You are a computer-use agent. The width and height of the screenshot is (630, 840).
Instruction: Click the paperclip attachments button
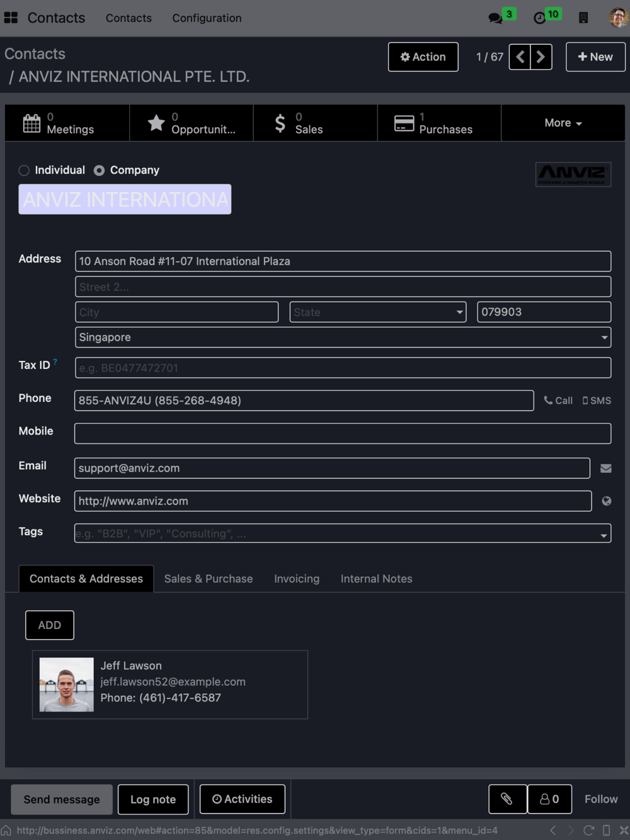click(x=507, y=799)
